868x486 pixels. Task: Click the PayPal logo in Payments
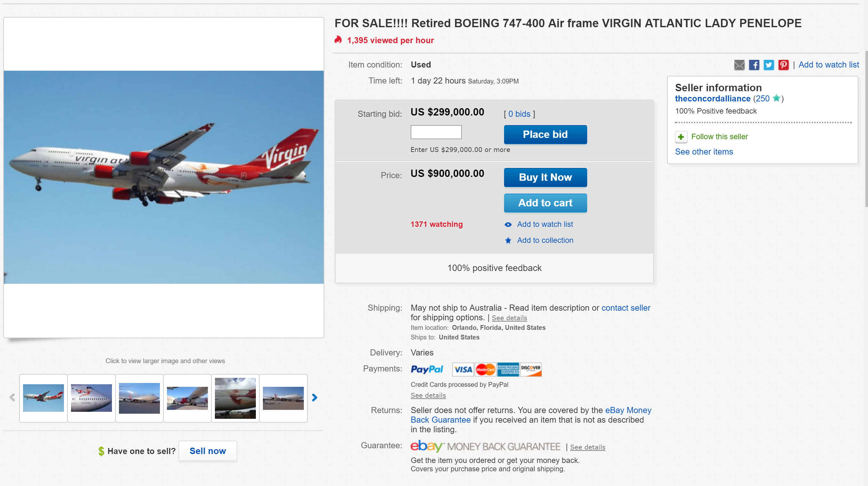[x=427, y=370]
